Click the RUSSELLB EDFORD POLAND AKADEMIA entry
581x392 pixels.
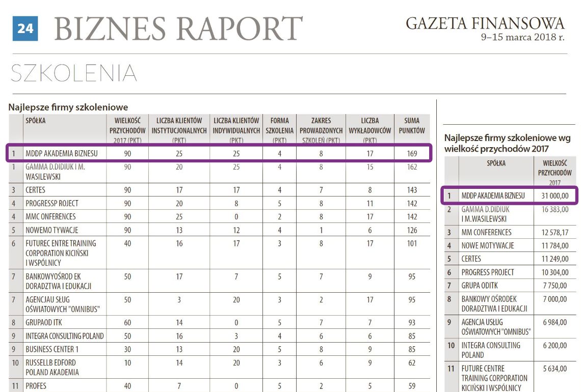tap(52, 367)
